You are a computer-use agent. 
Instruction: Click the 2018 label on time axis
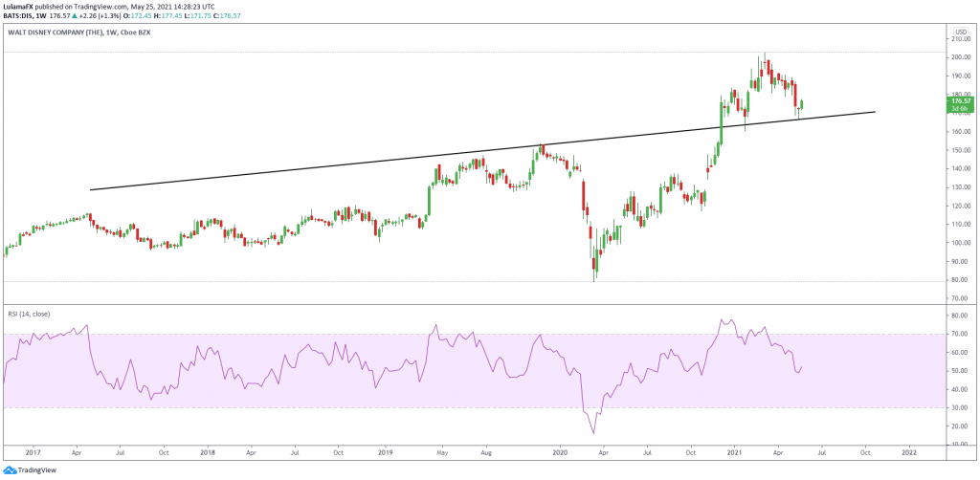coord(207,450)
